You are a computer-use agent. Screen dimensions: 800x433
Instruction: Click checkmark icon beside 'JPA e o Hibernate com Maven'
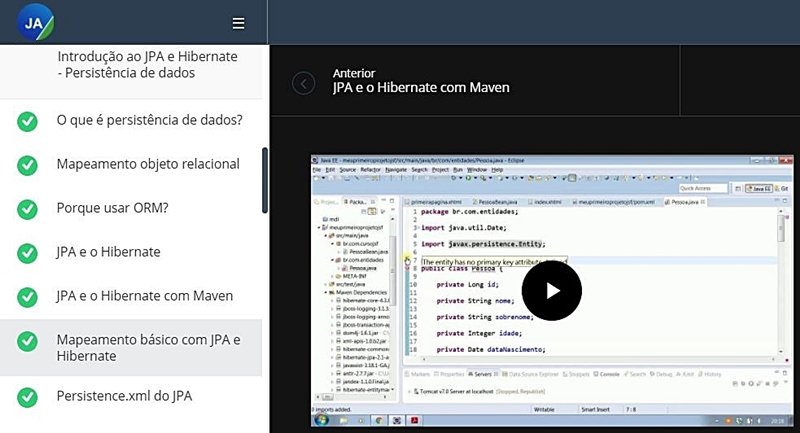click(x=28, y=296)
